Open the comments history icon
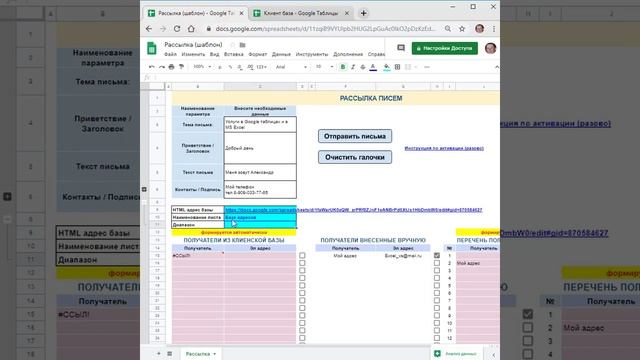 pyautogui.click(x=401, y=48)
